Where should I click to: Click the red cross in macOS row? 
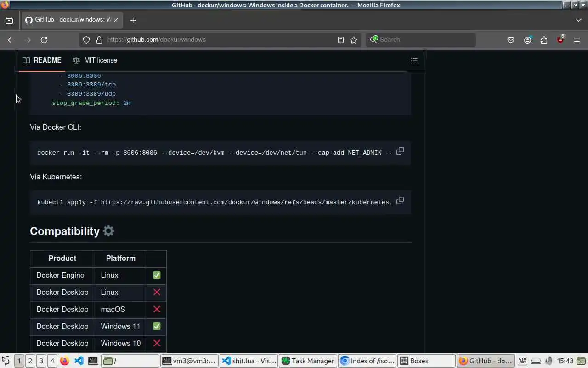click(157, 309)
